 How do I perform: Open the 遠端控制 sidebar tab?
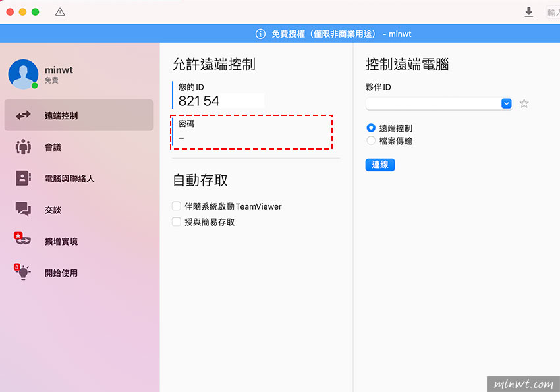coord(78,115)
